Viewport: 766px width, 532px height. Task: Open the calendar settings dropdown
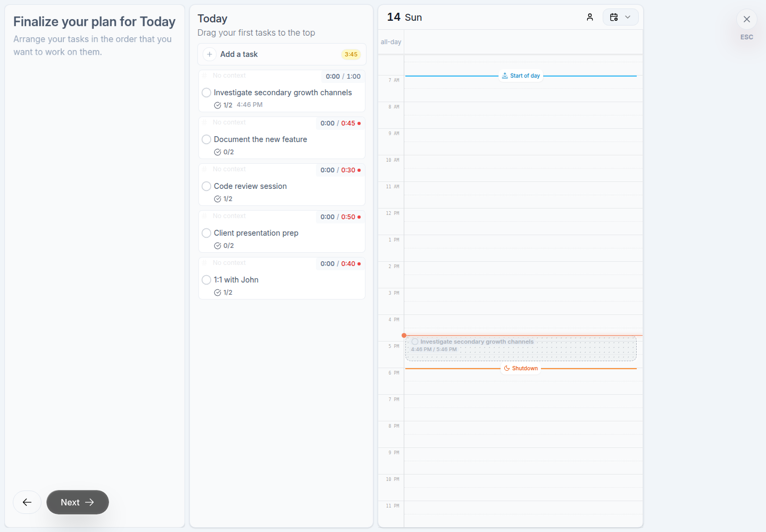coord(620,17)
